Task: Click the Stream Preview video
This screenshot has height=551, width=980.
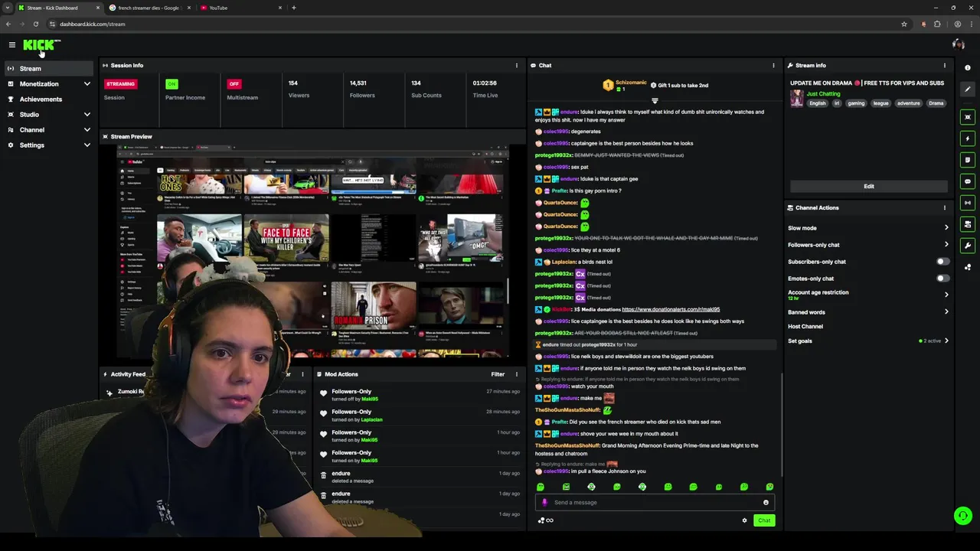Action: [312, 251]
